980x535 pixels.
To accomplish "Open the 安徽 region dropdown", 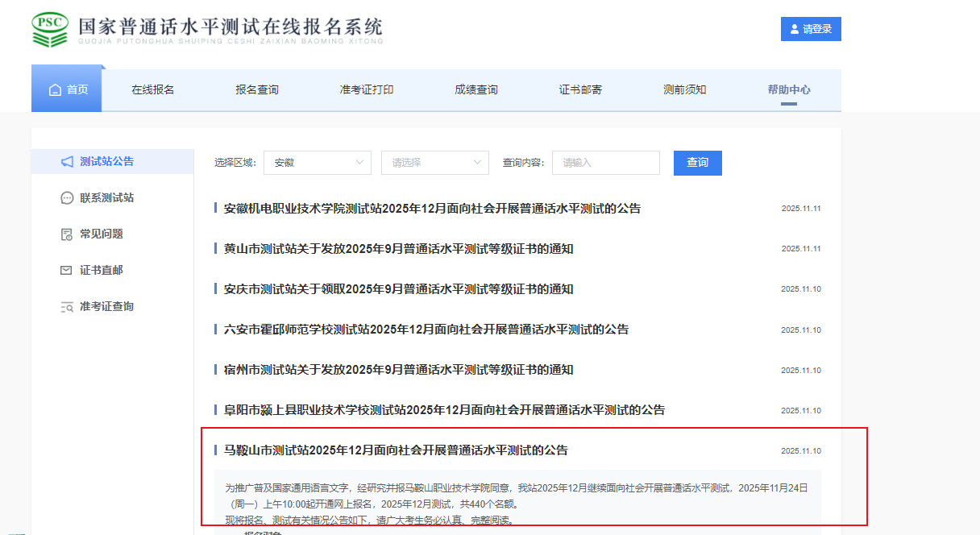I will [317, 163].
